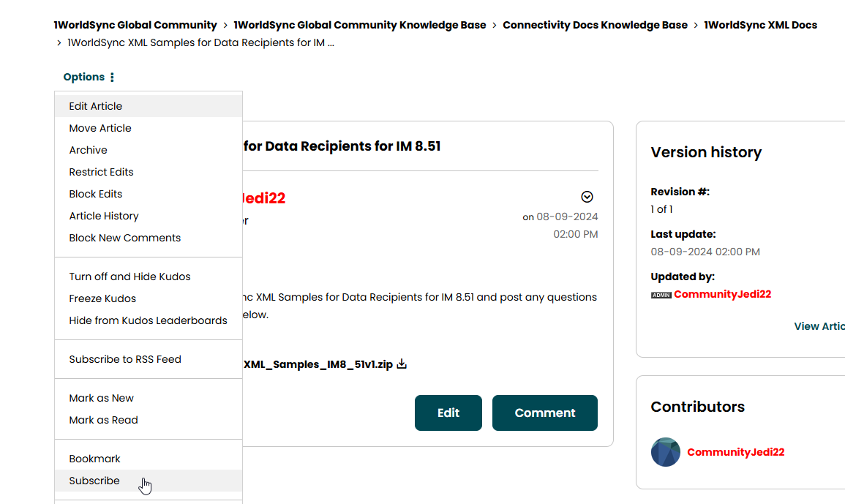Select Block Edits

(x=95, y=193)
